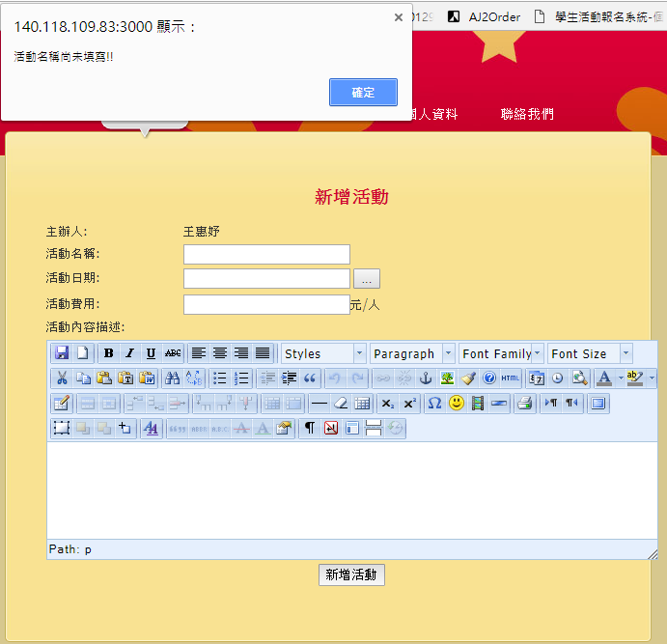
Task: Click inside the rich text editing area
Action: pyautogui.click(x=351, y=490)
